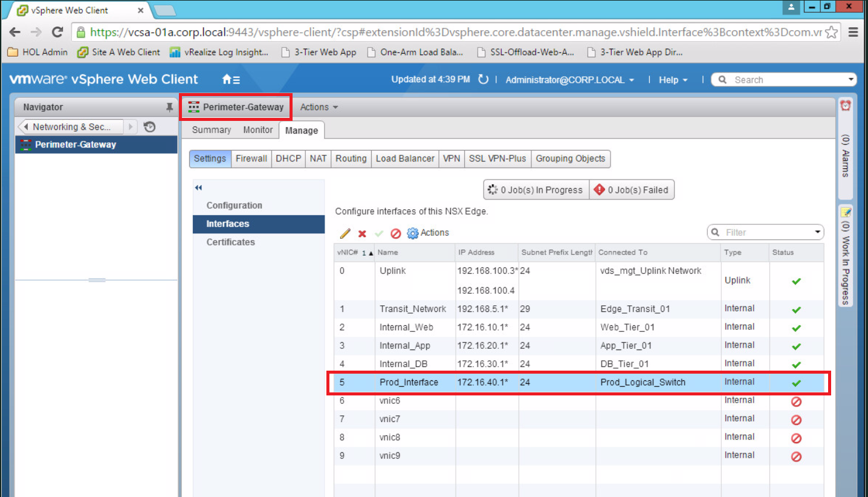The image size is (868, 497).
Task: Bookmark page with the star icon
Action: click(831, 32)
